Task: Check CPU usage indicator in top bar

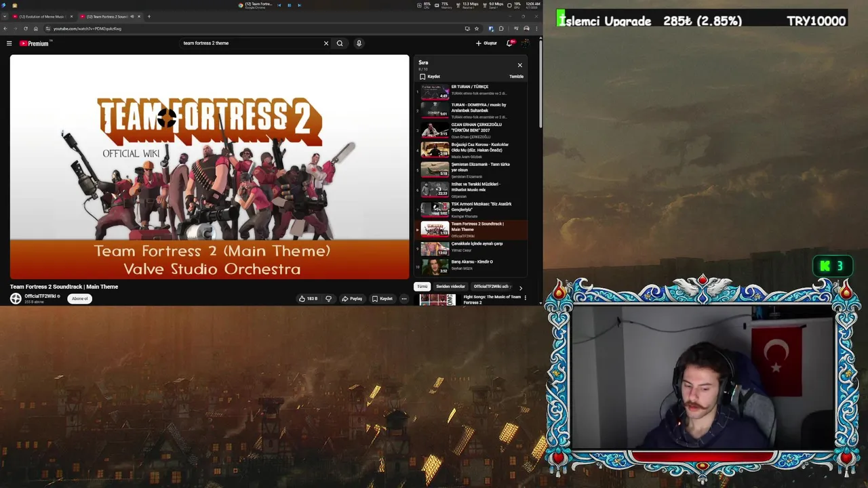Action: (425, 5)
